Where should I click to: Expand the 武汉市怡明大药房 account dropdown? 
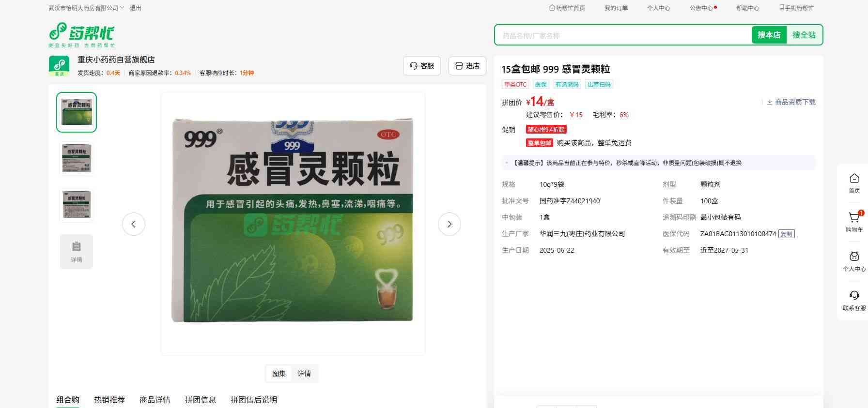point(86,8)
